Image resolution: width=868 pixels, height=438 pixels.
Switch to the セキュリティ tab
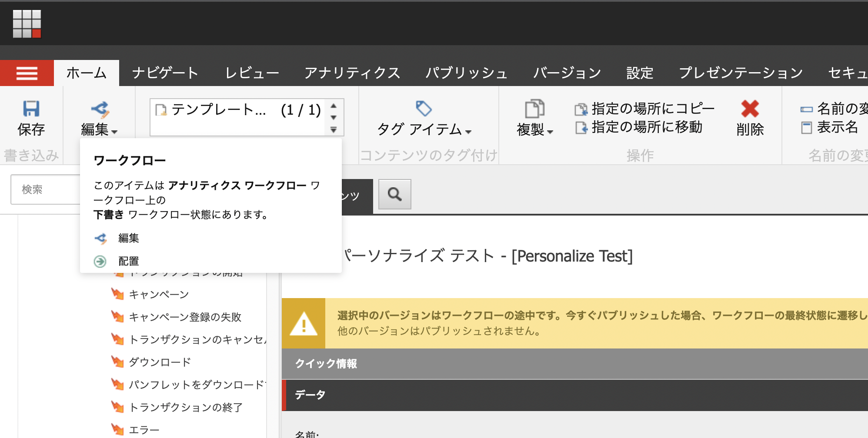click(848, 73)
